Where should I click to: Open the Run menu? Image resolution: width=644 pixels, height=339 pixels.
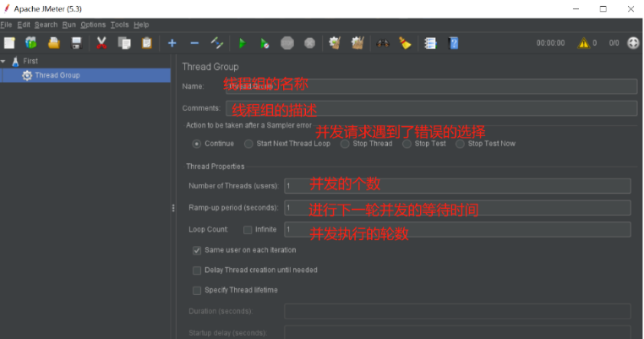pos(69,25)
